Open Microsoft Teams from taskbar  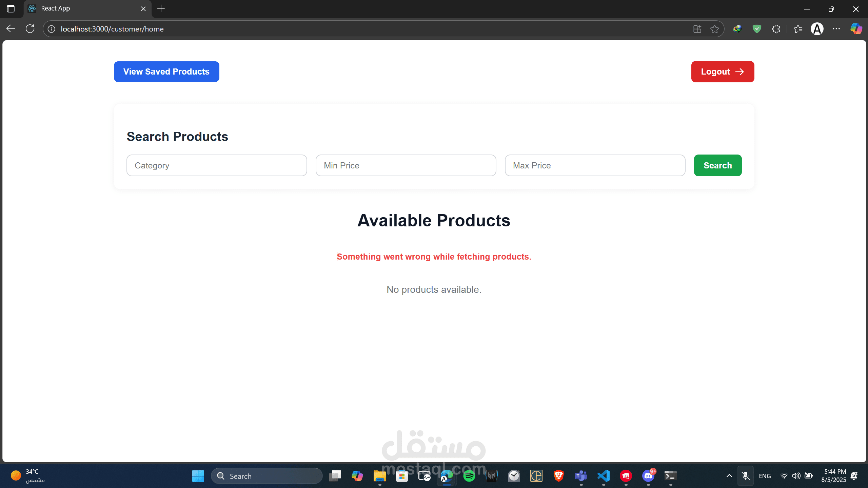tap(581, 476)
